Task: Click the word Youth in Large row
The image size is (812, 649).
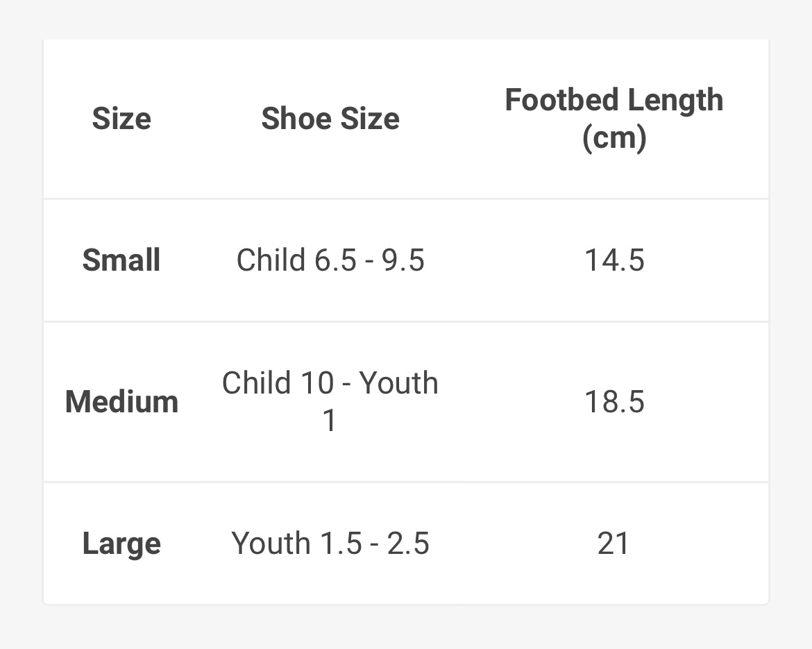Action: click(x=271, y=543)
